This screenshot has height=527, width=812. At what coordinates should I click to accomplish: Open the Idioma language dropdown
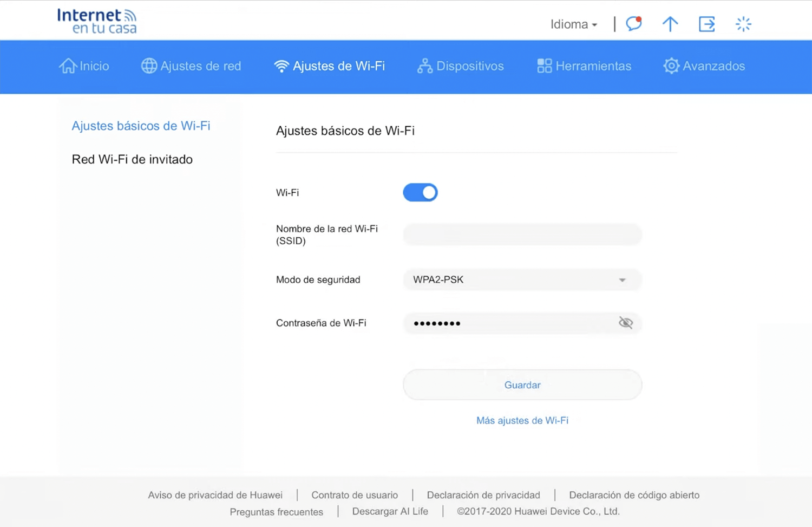tap(573, 24)
